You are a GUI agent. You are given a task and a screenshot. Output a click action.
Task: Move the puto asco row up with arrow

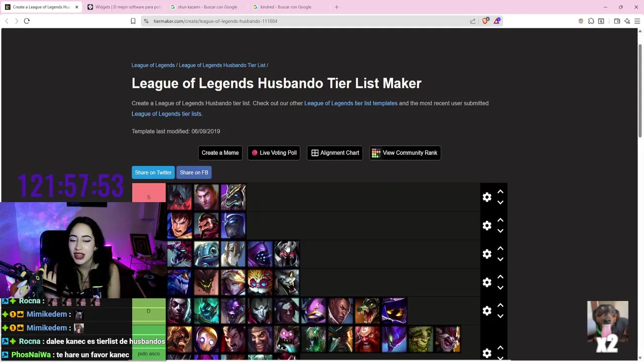pos(500,348)
